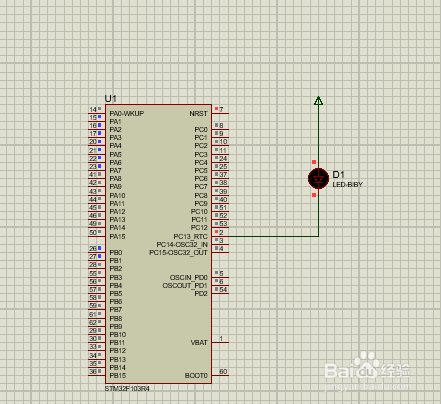Select the PB10 pin label

[x=118, y=334]
